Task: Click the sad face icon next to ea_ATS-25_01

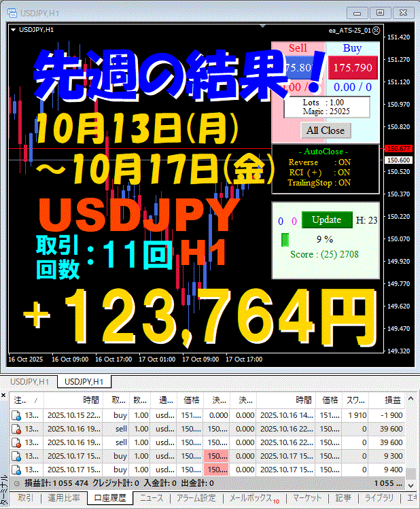Action: [x=376, y=31]
